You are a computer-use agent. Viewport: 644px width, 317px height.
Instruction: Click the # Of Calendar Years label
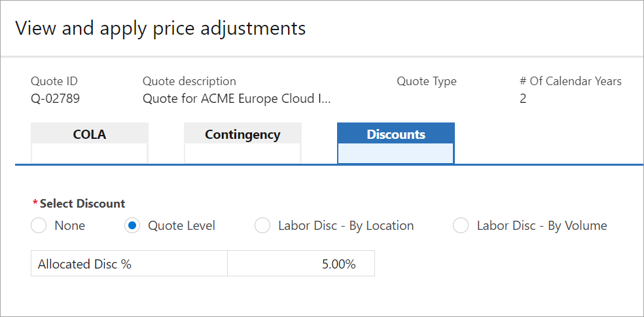pyautogui.click(x=570, y=81)
